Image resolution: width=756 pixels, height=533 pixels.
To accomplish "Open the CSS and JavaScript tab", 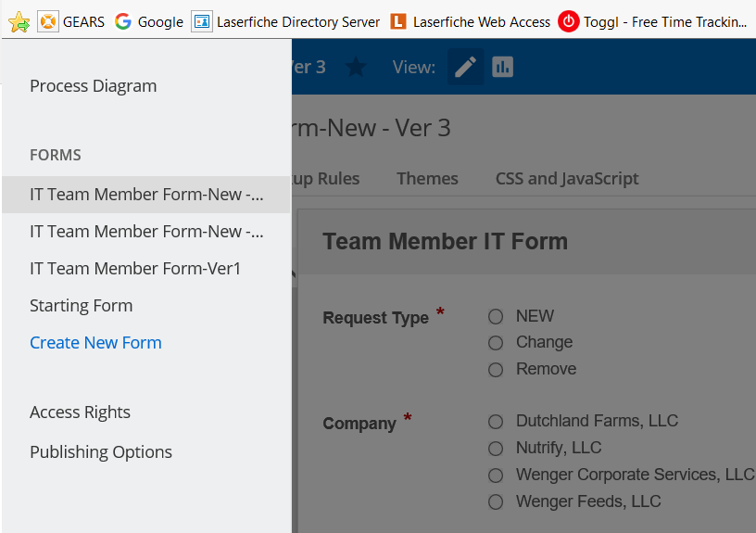I will coord(567,179).
